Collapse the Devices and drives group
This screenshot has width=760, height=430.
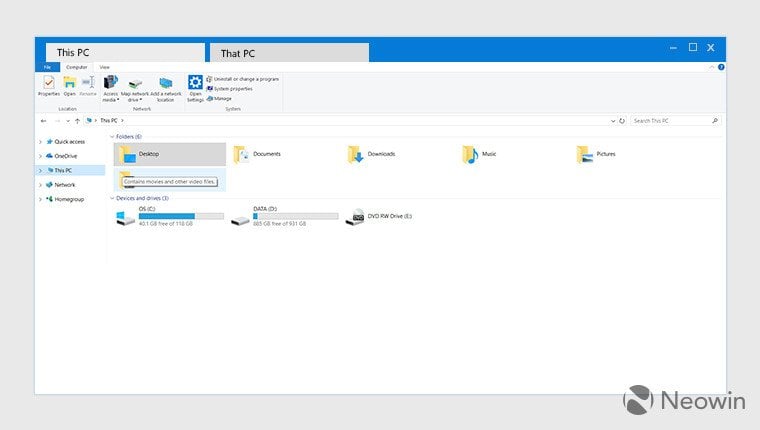[x=112, y=198]
